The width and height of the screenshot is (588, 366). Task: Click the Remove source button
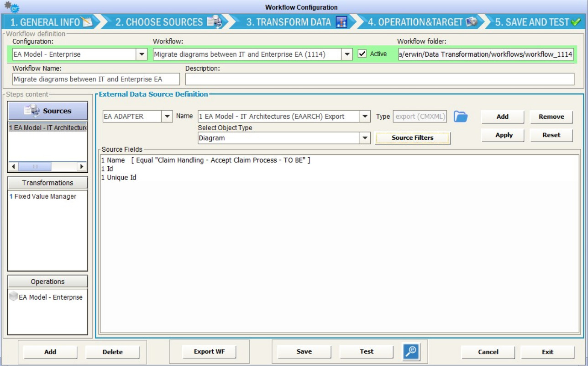point(551,117)
